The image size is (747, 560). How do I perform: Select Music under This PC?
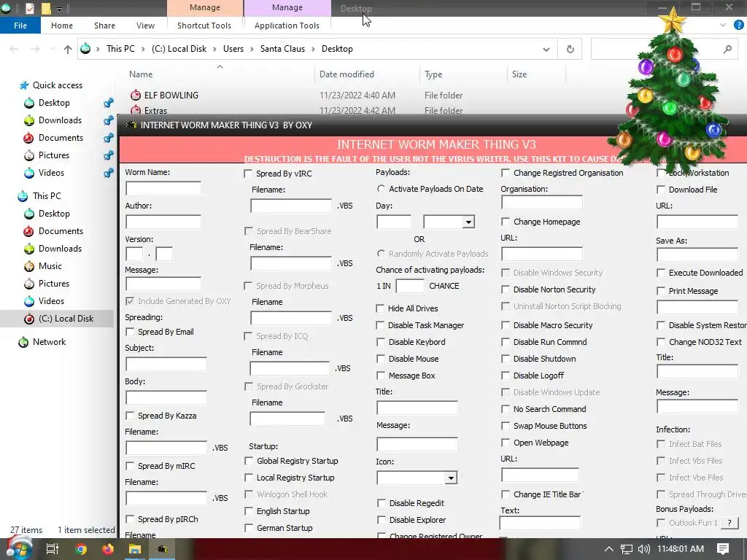(50, 266)
